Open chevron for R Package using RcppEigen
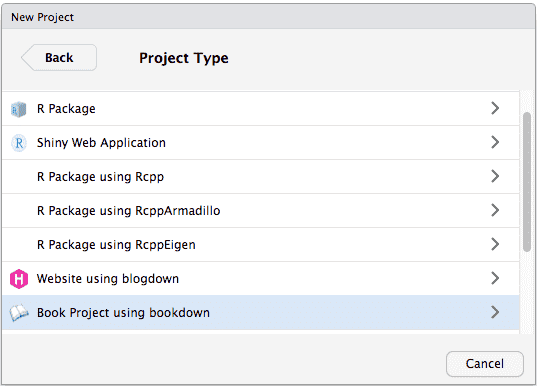Screen dimensions: 537x386 (x=495, y=244)
